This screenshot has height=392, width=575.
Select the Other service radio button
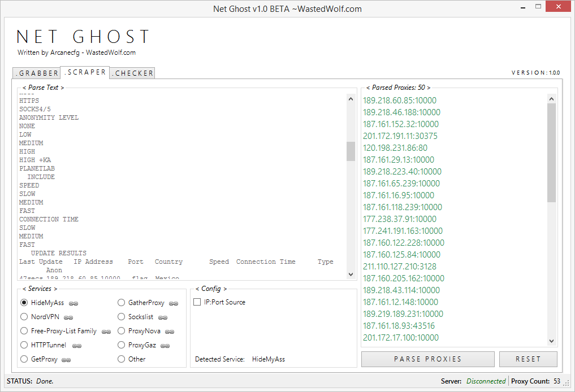122,359
